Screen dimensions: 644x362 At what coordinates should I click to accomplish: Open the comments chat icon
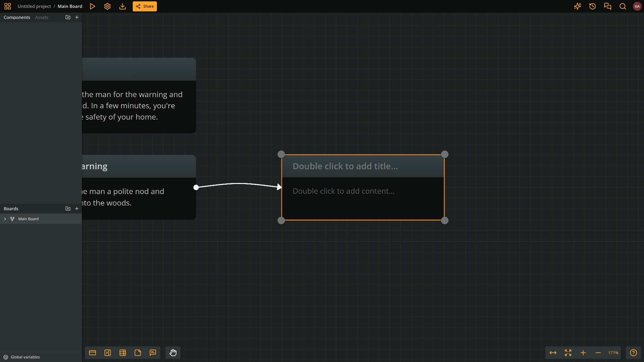[x=607, y=6]
